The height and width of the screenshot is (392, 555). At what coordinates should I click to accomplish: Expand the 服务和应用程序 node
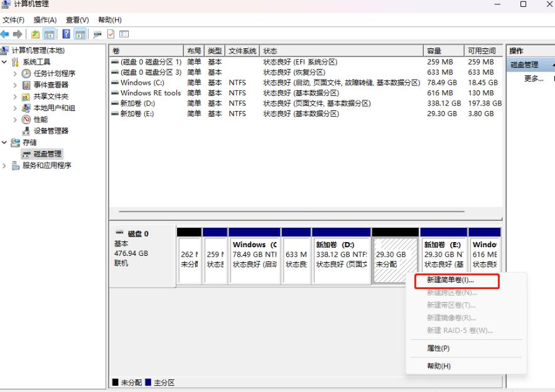click(x=4, y=166)
